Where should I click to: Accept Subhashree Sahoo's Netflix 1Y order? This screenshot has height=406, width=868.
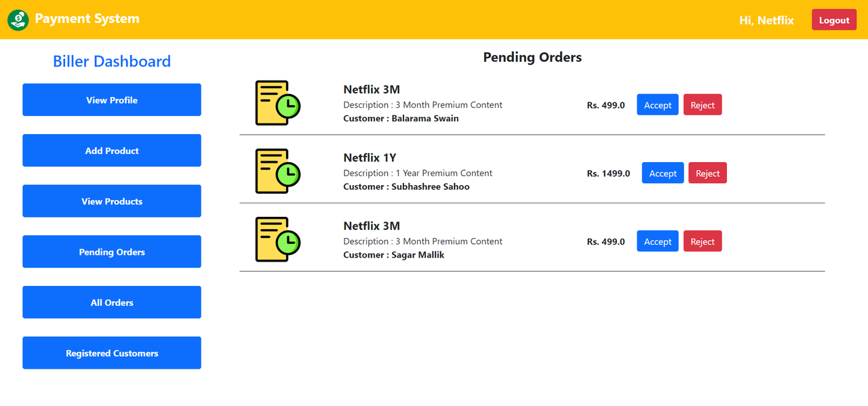(663, 173)
